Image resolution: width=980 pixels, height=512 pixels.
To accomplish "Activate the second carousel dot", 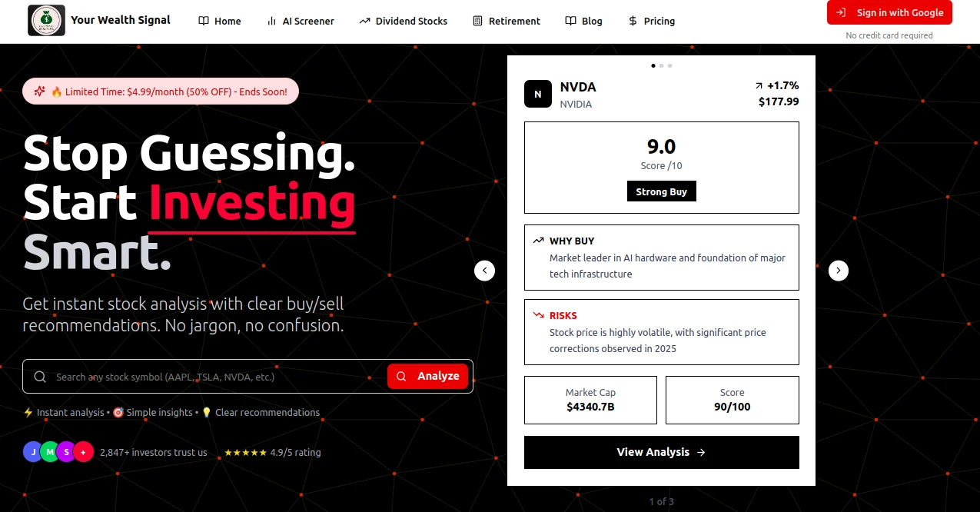I will pos(662,65).
